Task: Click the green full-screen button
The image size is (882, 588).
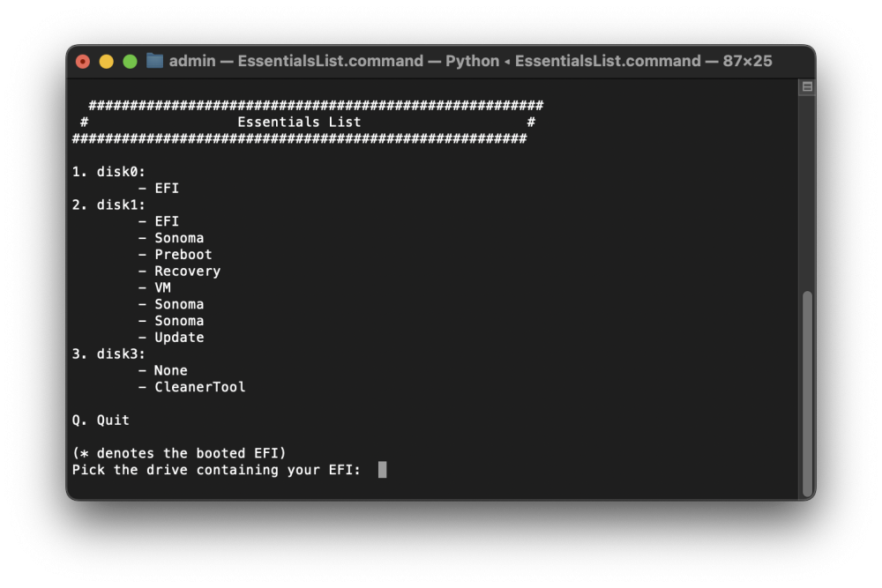Action: click(130, 62)
